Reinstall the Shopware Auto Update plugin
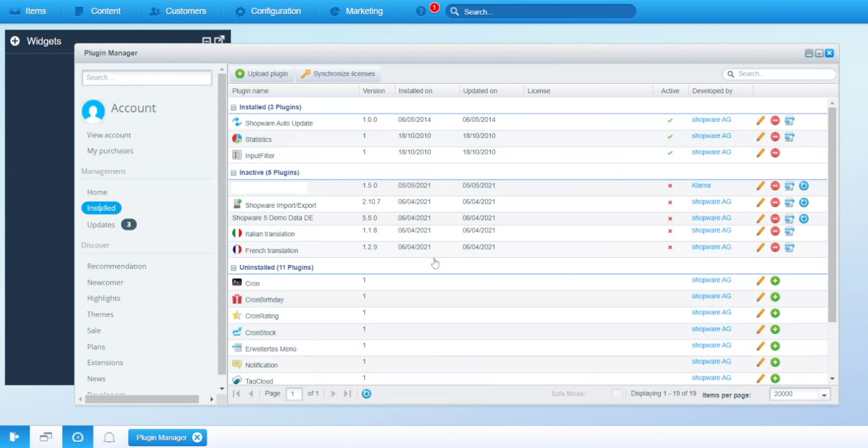Image resolution: width=868 pixels, height=448 pixels. coord(790,120)
